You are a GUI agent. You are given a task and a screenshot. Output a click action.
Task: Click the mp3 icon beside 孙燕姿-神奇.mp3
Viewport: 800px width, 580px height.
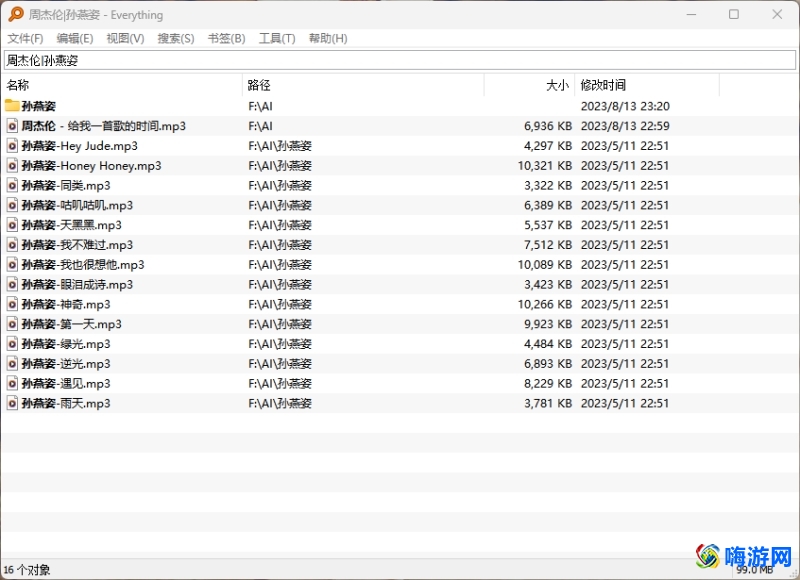12,305
